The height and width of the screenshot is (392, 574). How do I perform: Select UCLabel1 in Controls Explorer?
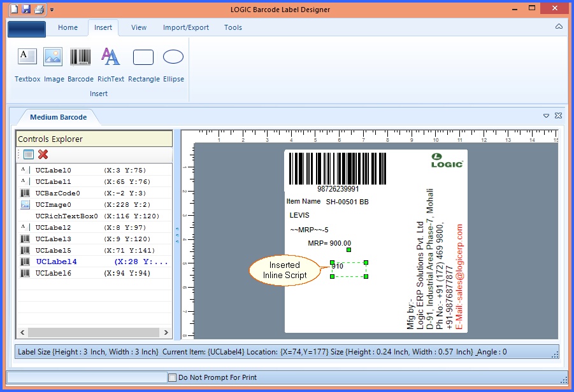click(94, 181)
